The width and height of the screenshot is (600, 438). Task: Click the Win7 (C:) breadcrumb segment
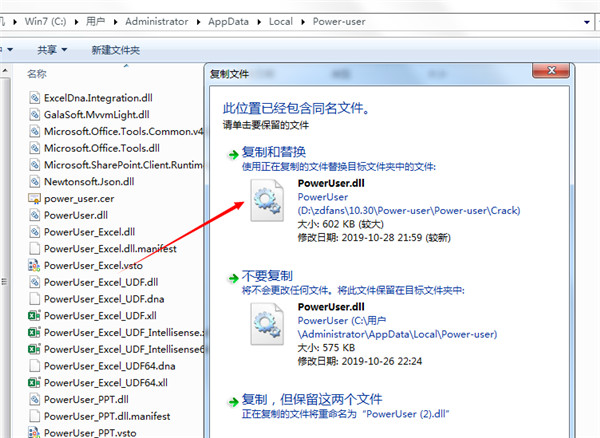(x=46, y=22)
